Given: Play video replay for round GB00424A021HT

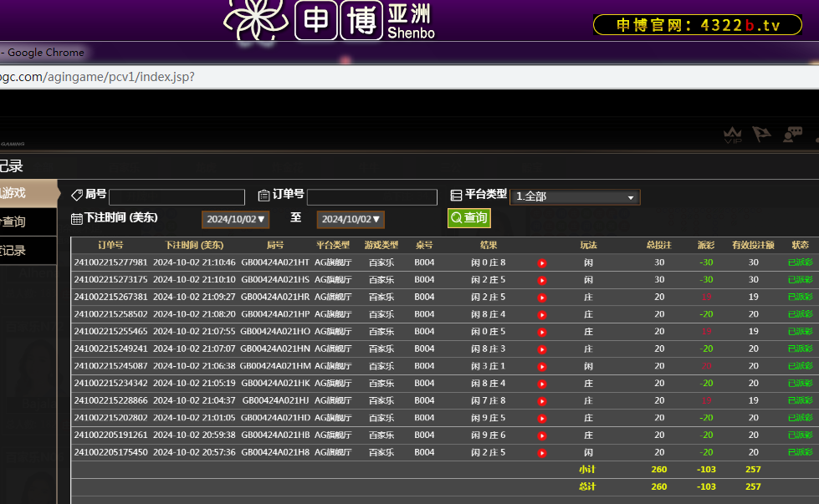Looking at the screenshot, I should click(x=542, y=263).
